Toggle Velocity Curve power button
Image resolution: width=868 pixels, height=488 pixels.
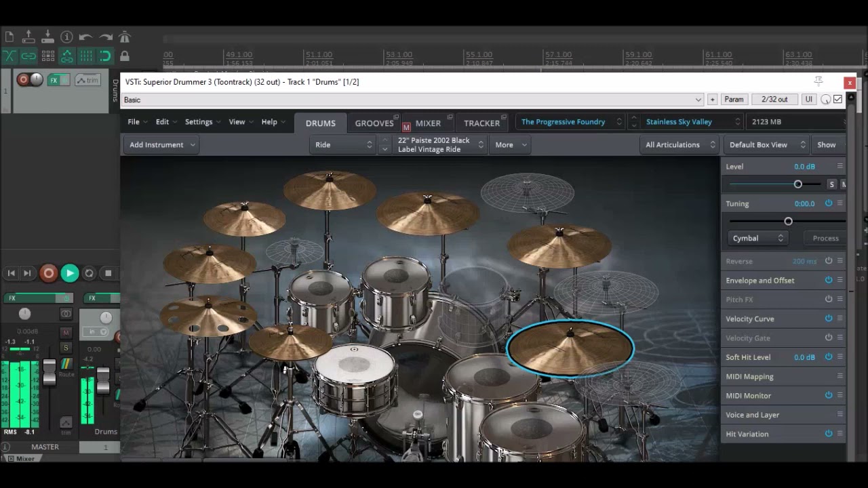click(829, 319)
